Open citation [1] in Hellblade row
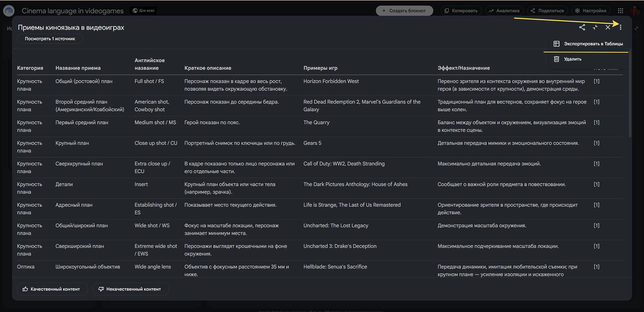Viewport: 644px width, 312px height. tap(597, 266)
